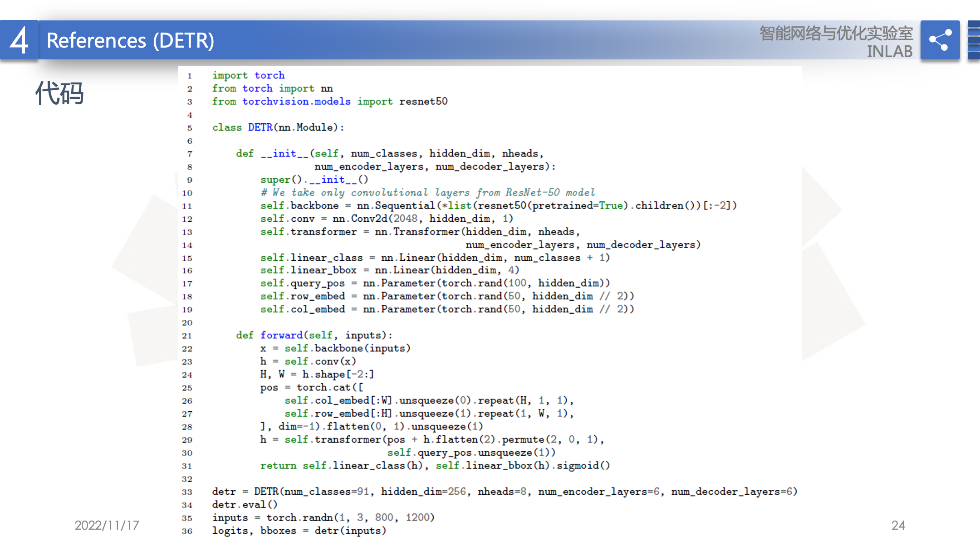Click the References (DETR) title

tap(130, 41)
